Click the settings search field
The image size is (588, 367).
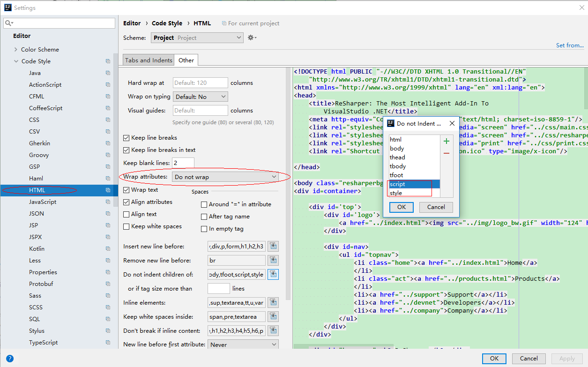(60, 23)
